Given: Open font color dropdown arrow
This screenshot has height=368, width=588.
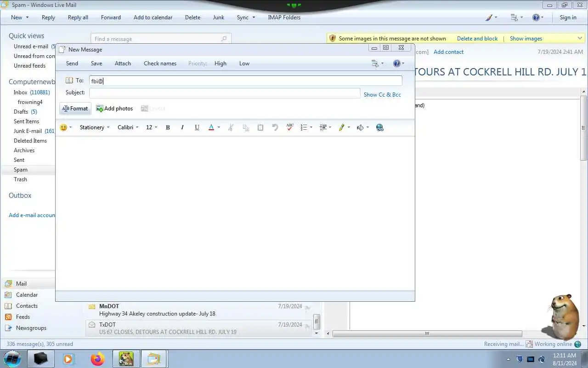Looking at the screenshot, I should (x=219, y=127).
